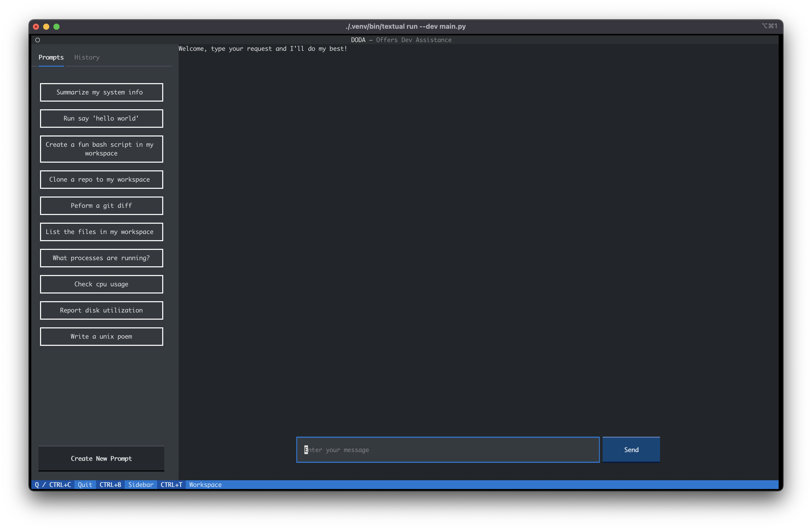Switch to the History tab
812x529 pixels.
[87, 57]
